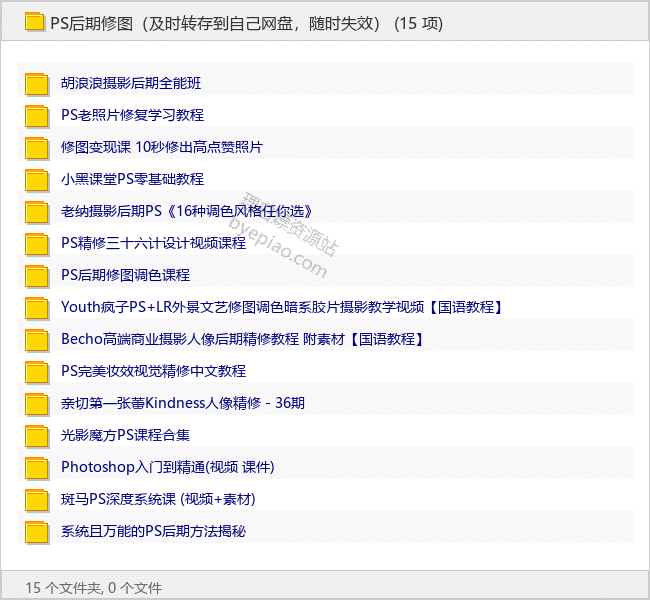Click the folder icon beside 小黑课堂PS零基础教程
The height and width of the screenshot is (600, 650).
[36, 180]
